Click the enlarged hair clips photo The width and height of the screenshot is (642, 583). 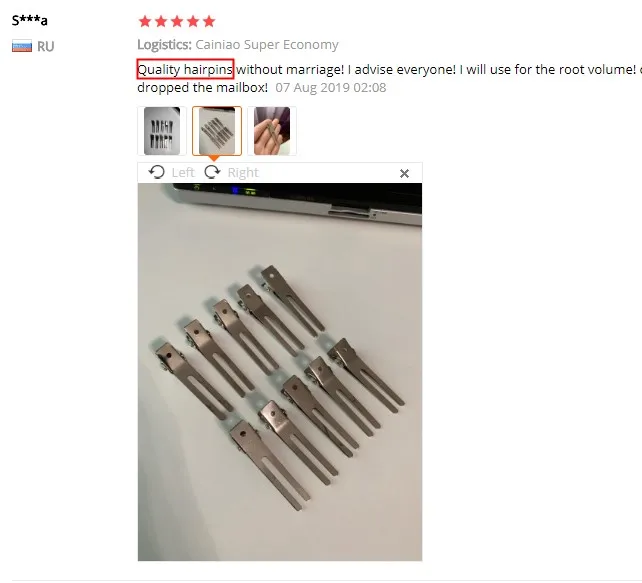click(280, 372)
